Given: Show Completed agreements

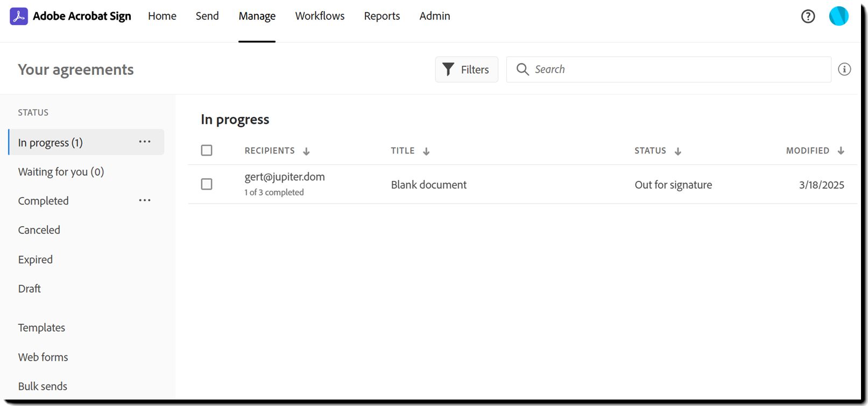Looking at the screenshot, I should (44, 201).
